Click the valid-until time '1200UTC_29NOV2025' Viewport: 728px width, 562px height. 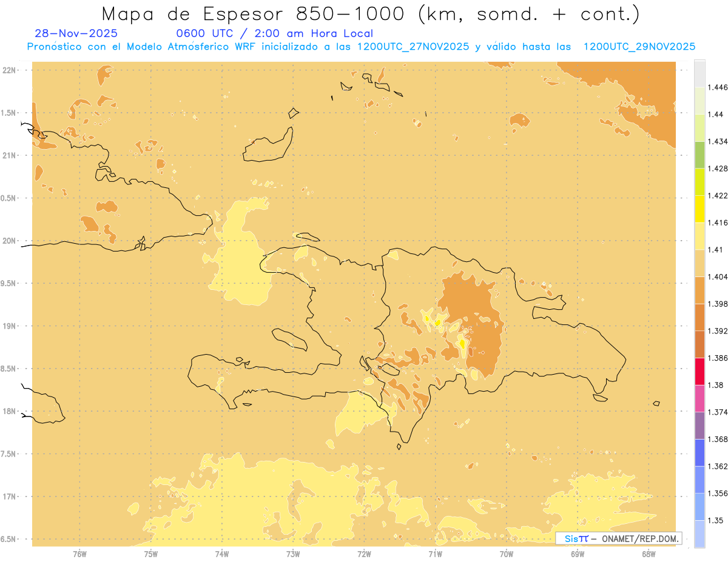click(639, 47)
